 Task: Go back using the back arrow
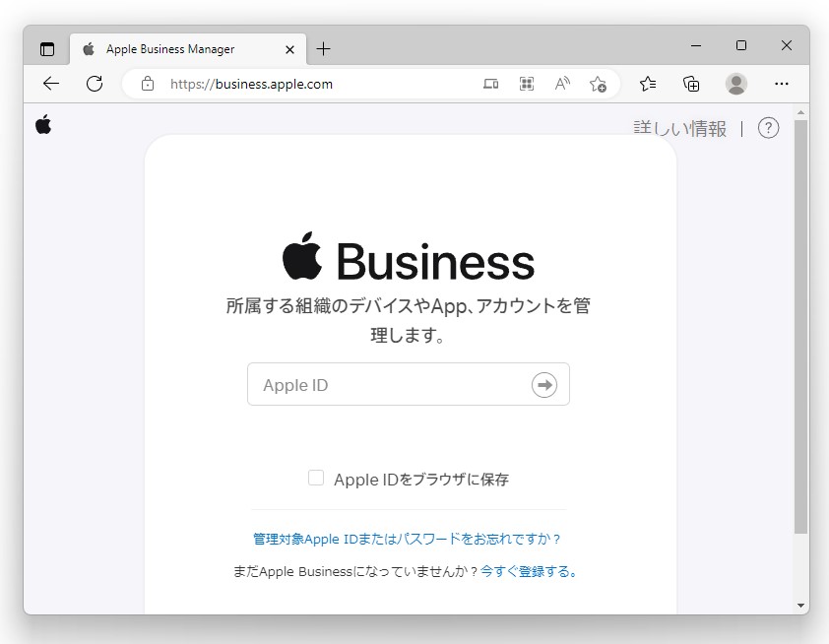pos(50,84)
